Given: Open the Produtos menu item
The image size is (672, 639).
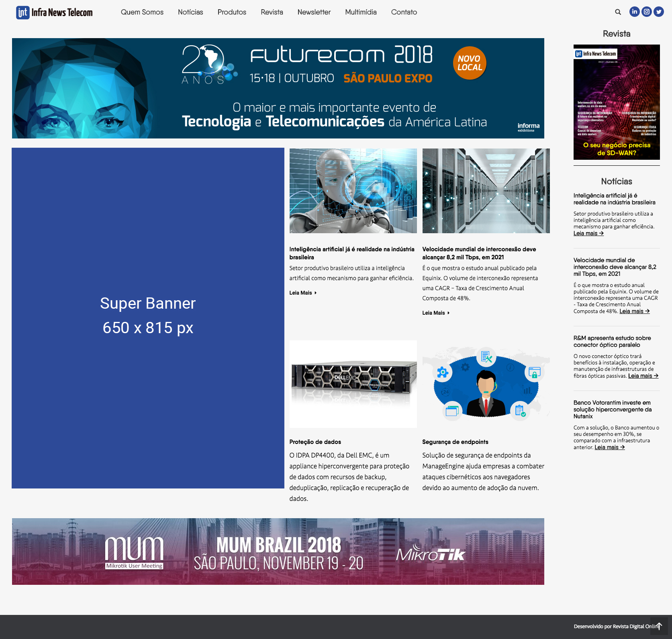Looking at the screenshot, I should pos(232,12).
